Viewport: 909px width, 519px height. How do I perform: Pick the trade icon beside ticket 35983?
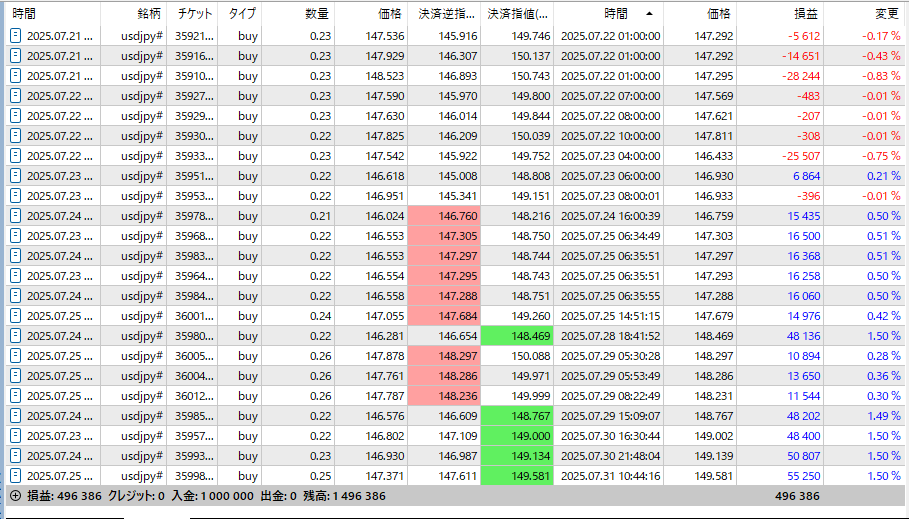[16, 256]
